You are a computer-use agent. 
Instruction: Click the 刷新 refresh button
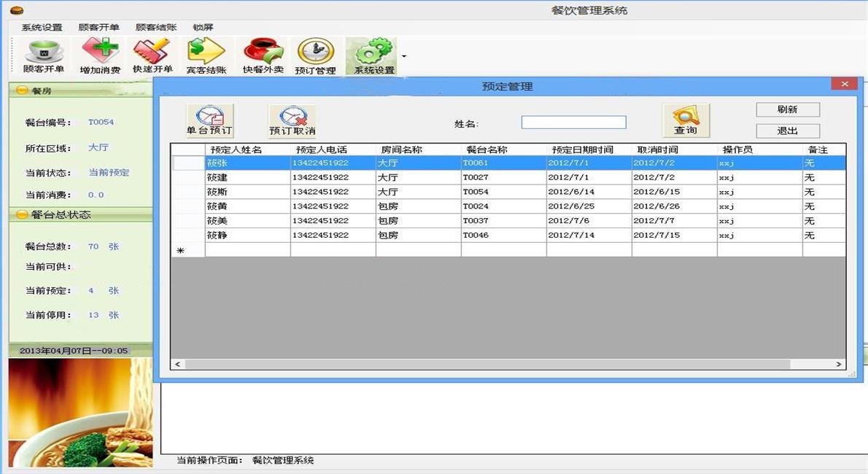click(788, 109)
